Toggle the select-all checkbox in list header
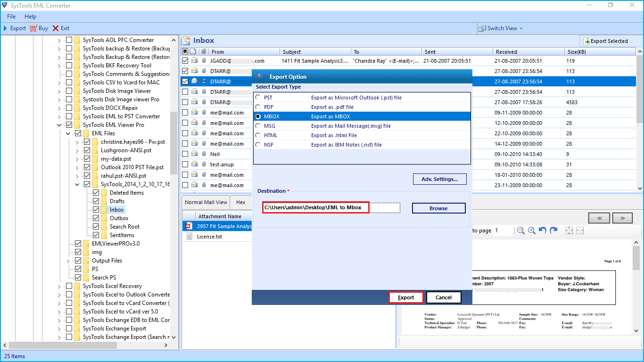This screenshot has width=644, height=362. tap(185, 51)
